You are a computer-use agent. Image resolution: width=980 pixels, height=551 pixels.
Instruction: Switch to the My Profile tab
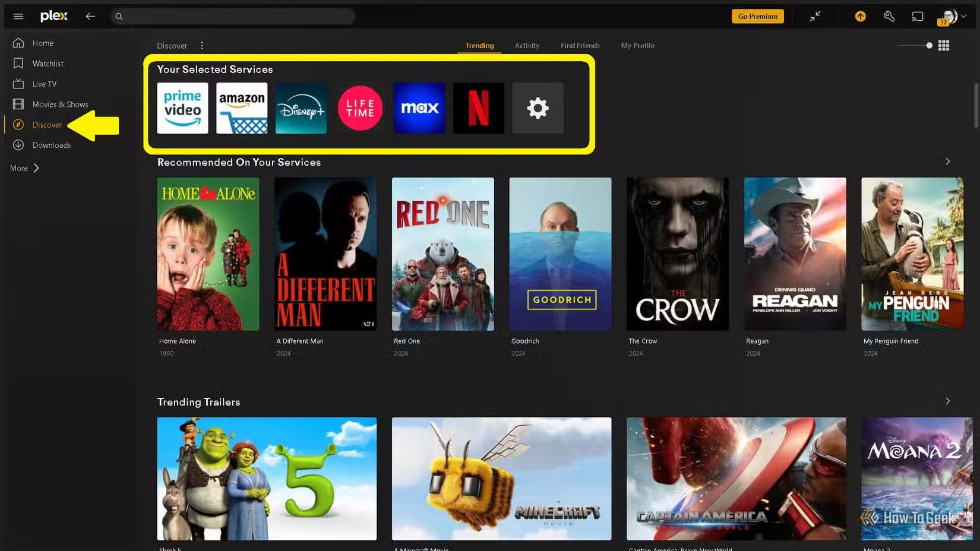tap(637, 46)
